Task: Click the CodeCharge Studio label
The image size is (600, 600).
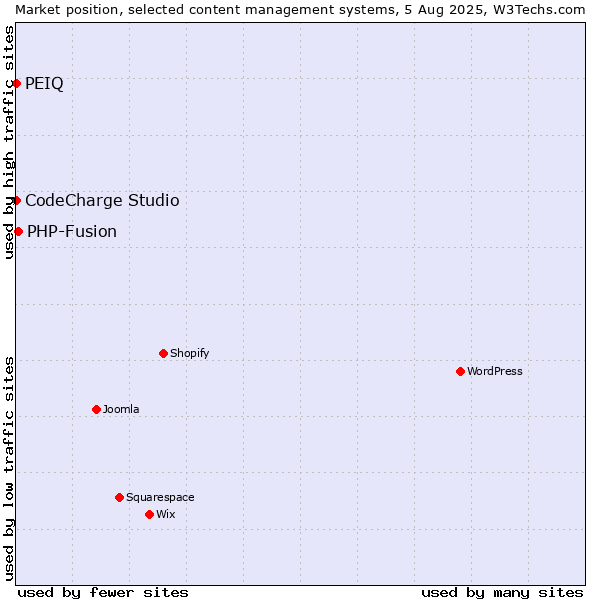Action: [102, 201]
